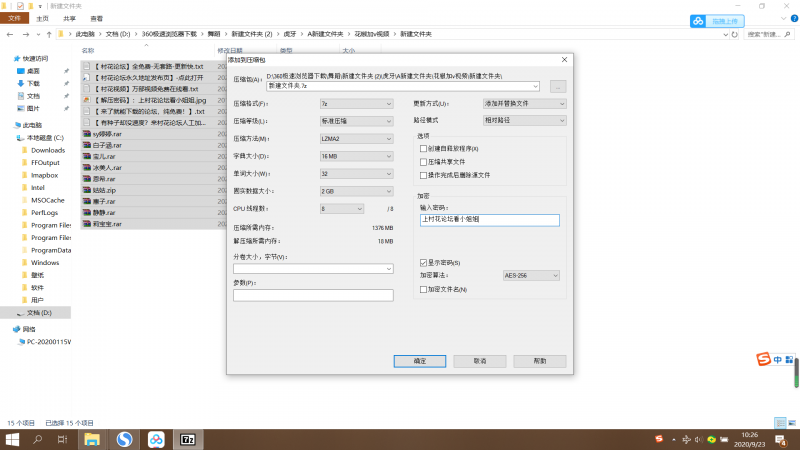The image size is (800, 450).
Task: Uncheck the 显示密码 (show password) checkbox
Action: tap(424, 262)
